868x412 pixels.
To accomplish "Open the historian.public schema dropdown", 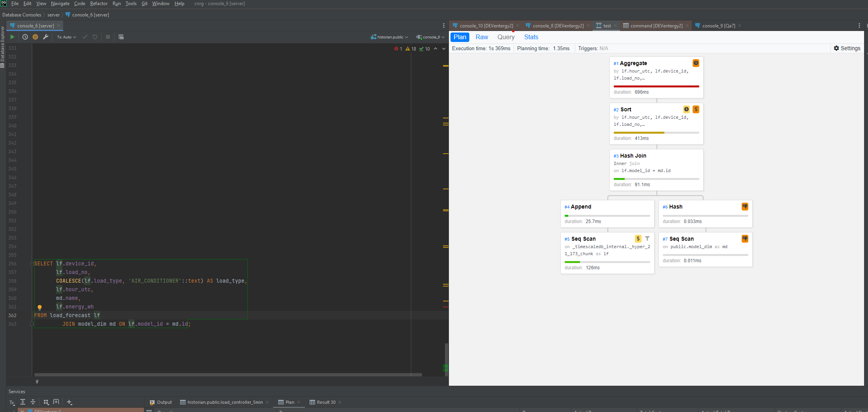I will (x=389, y=37).
